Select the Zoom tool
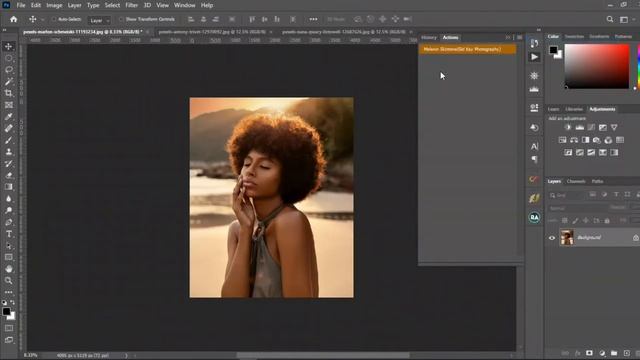This screenshot has height=360, width=640. pyautogui.click(x=8, y=281)
